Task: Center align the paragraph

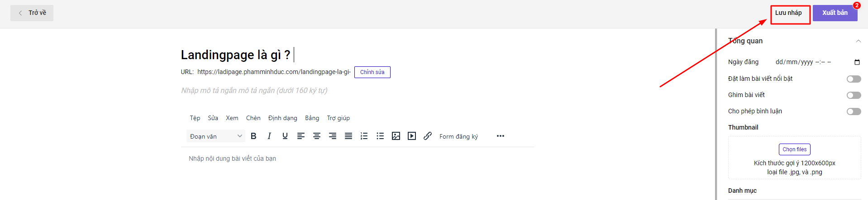Action: 317,136
